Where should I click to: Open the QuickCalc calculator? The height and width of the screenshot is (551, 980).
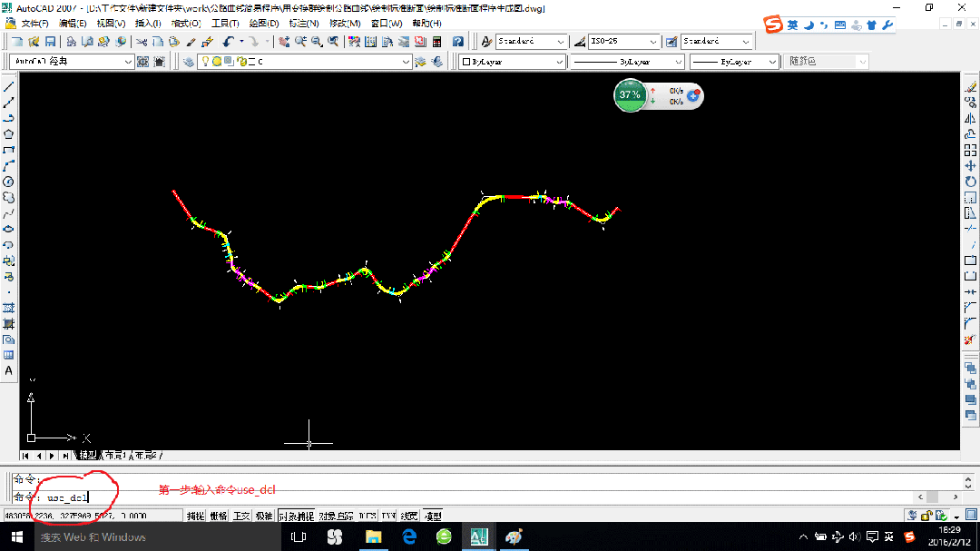(x=436, y=41)
